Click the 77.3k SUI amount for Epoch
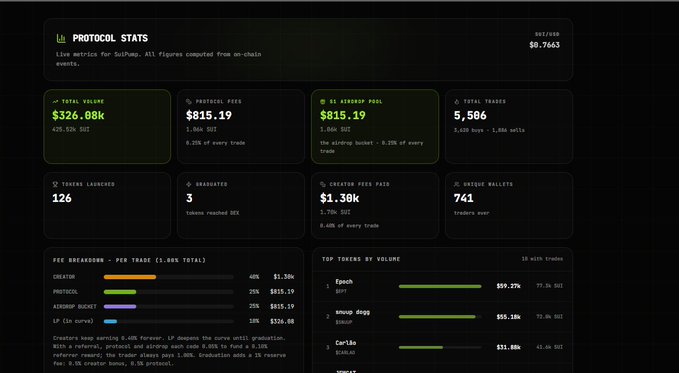 click(x=550, y=286)
